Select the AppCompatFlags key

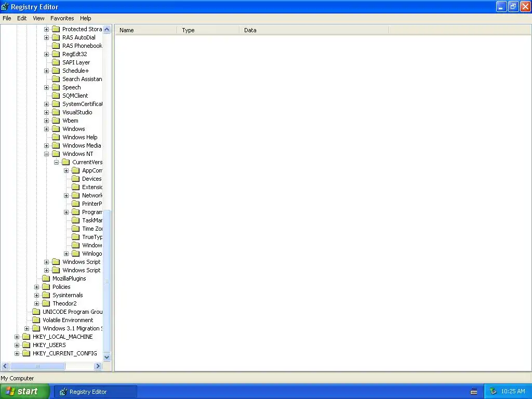point(92,170)
